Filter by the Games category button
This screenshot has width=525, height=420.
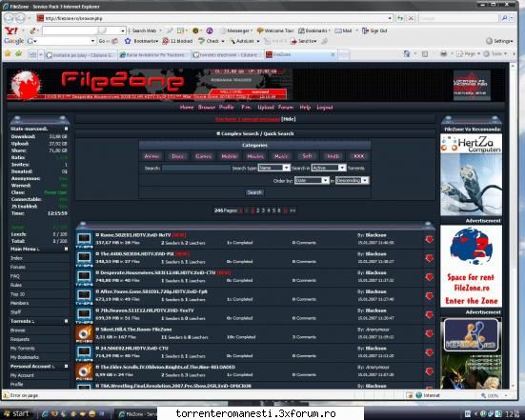point(203,156)
